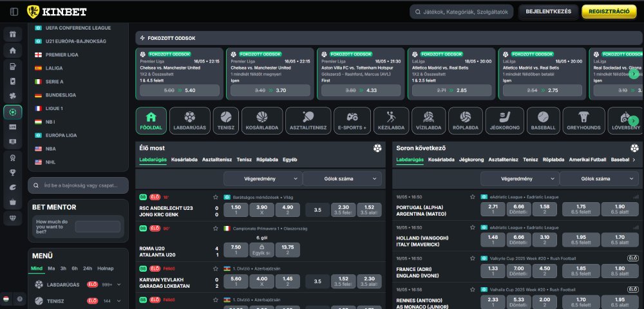Choose the Jégkorong sport category tile
Screen dimensions: 644x309
504,120
